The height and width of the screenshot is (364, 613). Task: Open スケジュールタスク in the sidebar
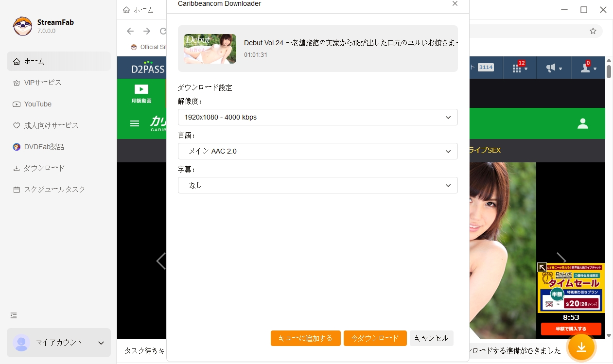coord(54,190)
